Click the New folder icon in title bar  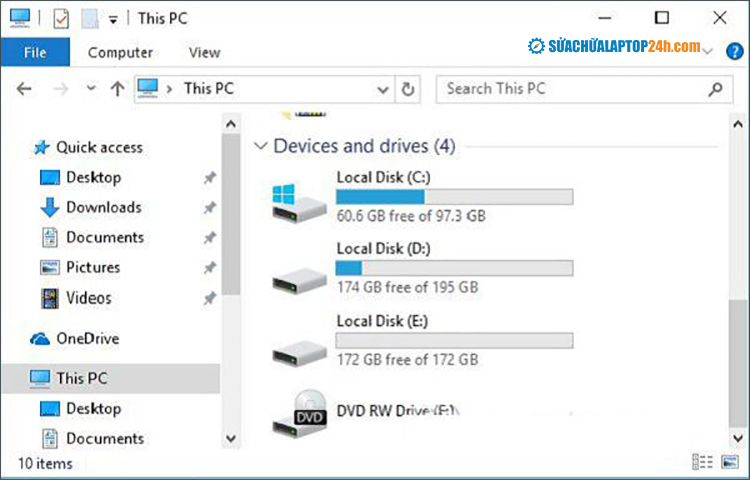tap(90, 19)
